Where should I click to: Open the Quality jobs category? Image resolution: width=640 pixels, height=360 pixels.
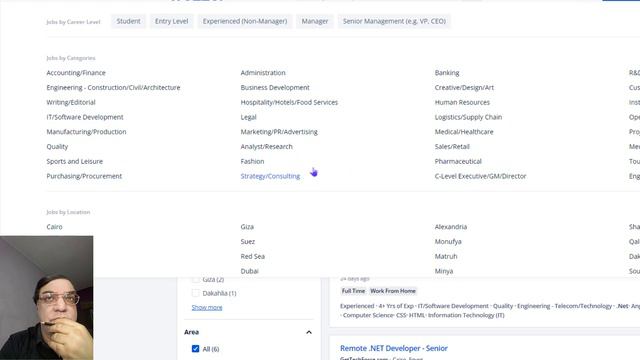(x=57, y=147)
